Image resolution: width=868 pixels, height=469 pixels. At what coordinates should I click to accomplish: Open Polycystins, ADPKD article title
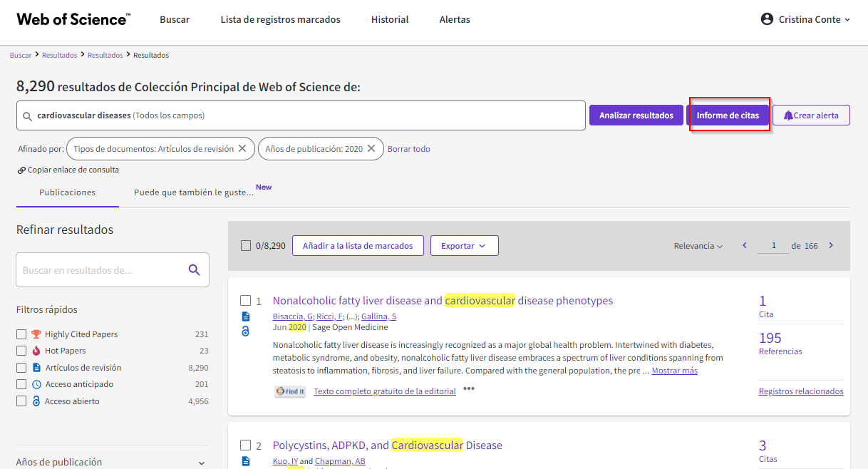pos(387,445)
